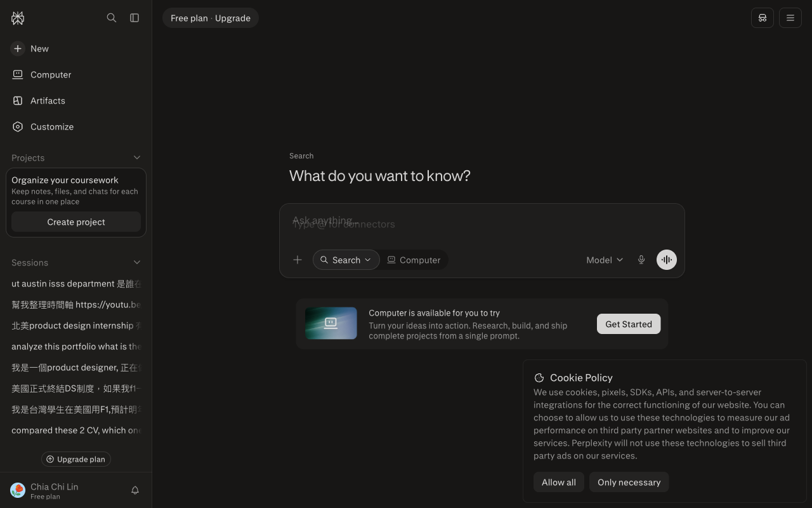Switch to Computer mode in prompt box
Viewport: 812px width, 508px height.
[x=414, y=260]
